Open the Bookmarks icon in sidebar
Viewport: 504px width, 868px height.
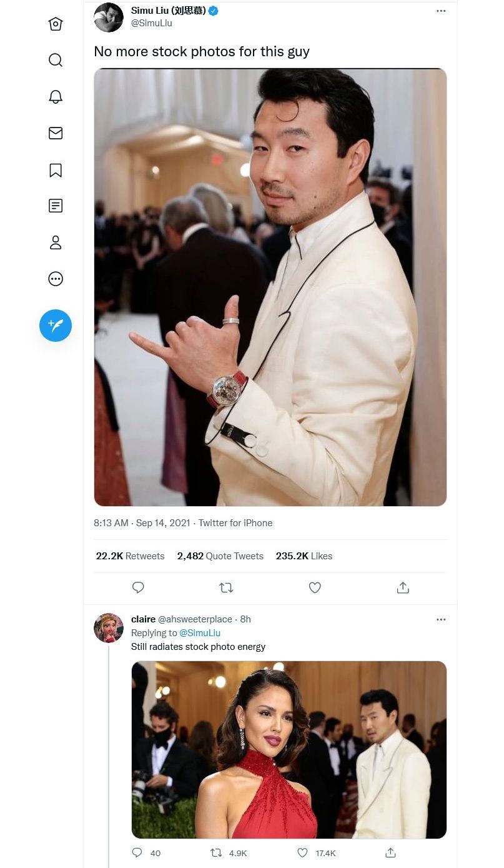click(x=56, y=170)
